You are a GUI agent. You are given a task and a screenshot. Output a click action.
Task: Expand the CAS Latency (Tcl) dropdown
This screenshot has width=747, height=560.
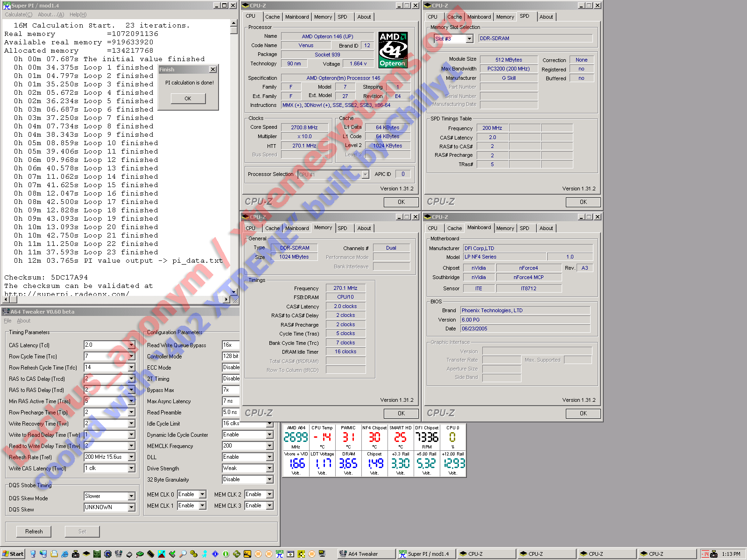tap(132, 345)
